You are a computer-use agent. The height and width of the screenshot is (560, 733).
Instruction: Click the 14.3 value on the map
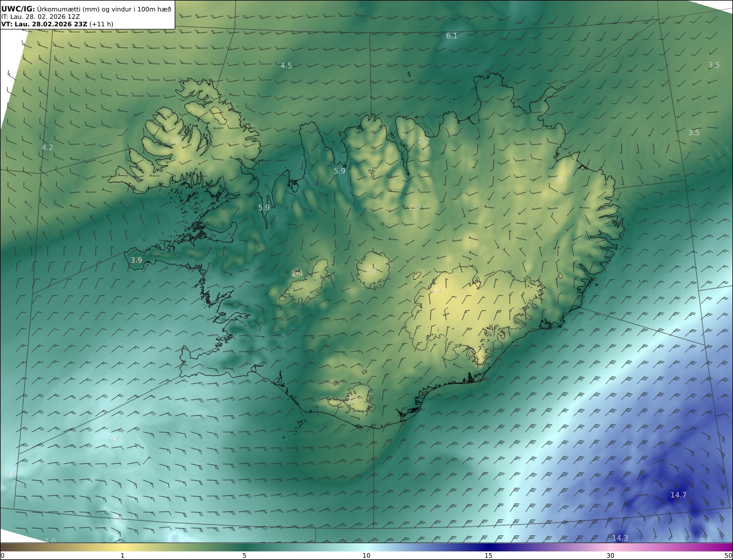[x=620, y=538]
